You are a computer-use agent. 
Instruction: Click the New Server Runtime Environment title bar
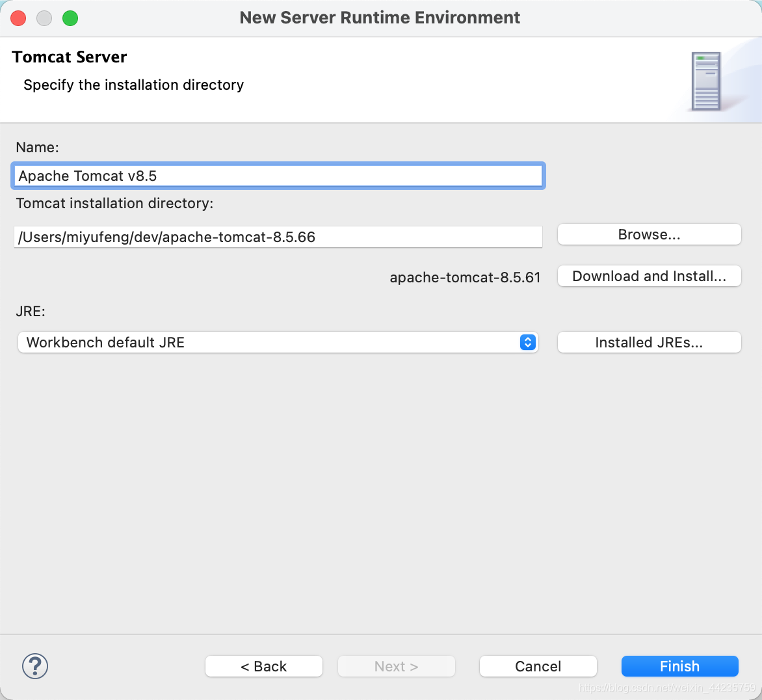(x=380, y=18)
